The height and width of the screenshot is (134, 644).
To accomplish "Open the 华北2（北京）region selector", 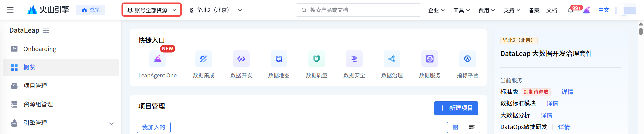I will click(216, 10).
